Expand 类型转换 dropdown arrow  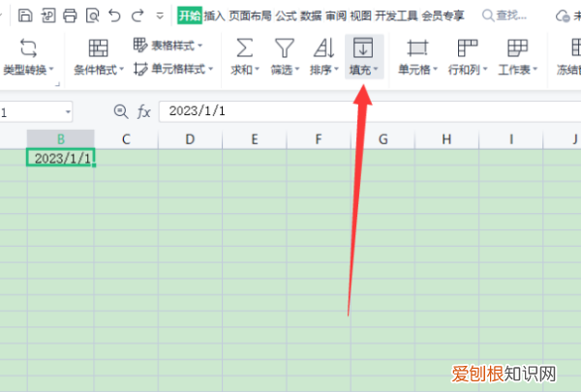pos(51,70)
